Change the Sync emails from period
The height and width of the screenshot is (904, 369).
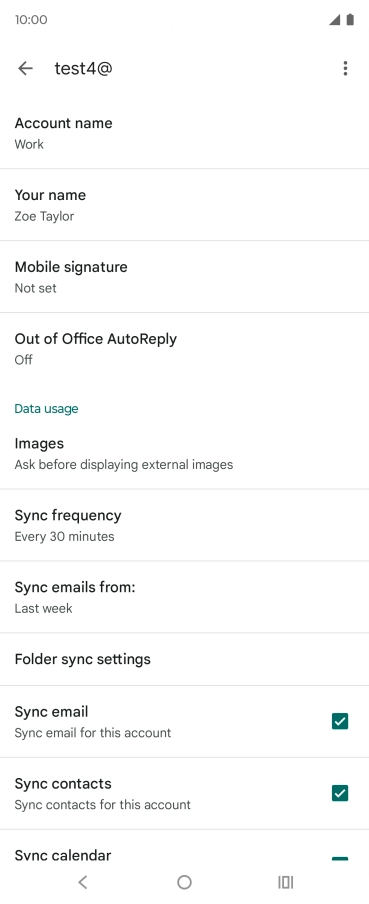tap(184, 597)
